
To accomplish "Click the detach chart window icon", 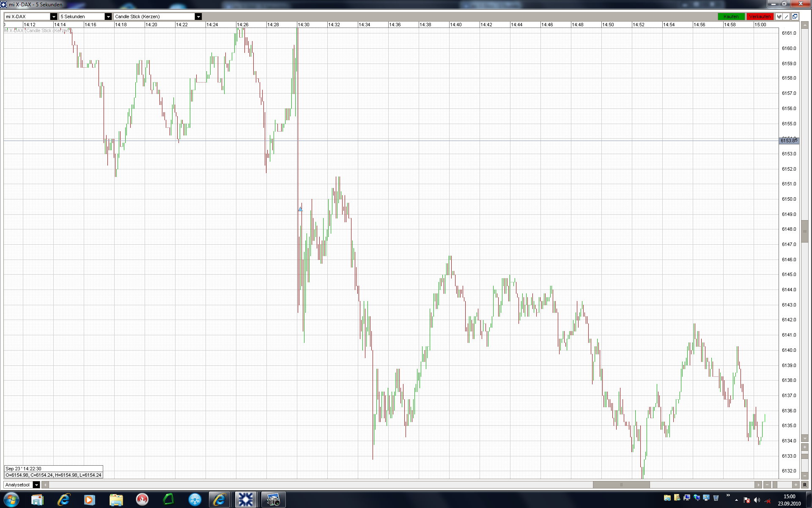I will pyautogui.click(x=795, y=17).
